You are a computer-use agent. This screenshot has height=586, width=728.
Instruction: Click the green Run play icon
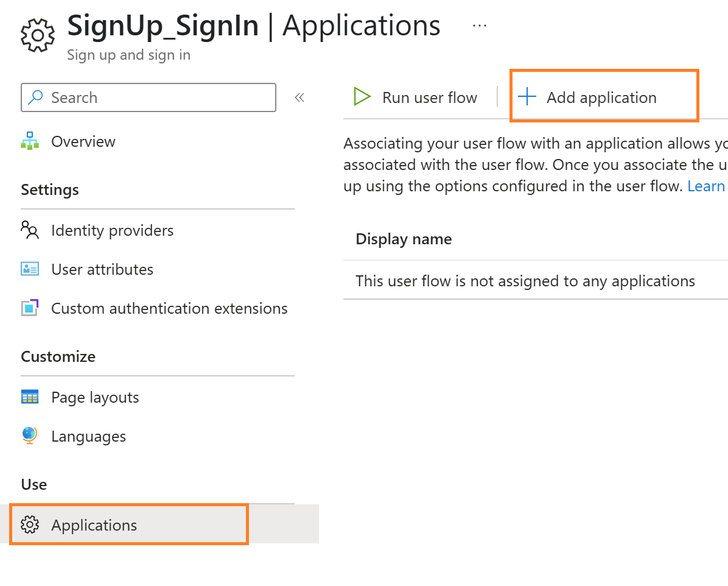point(362,97)
